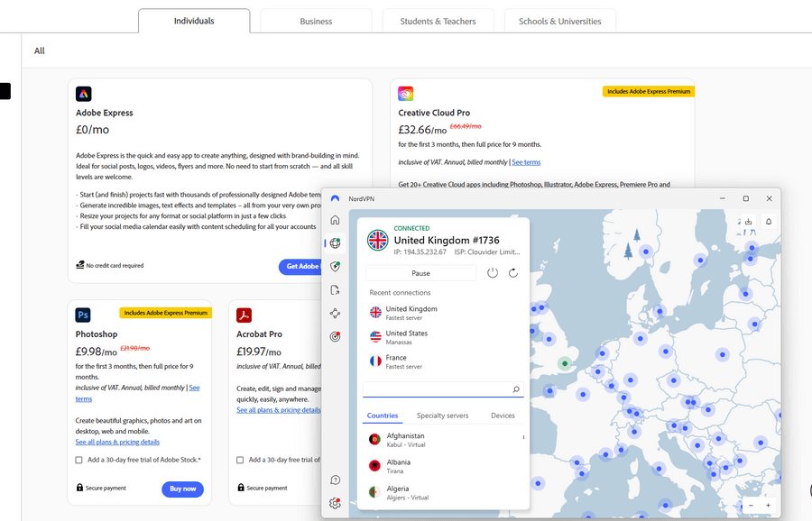Open Meshnet icon in NordVPN sidebar

335,313
